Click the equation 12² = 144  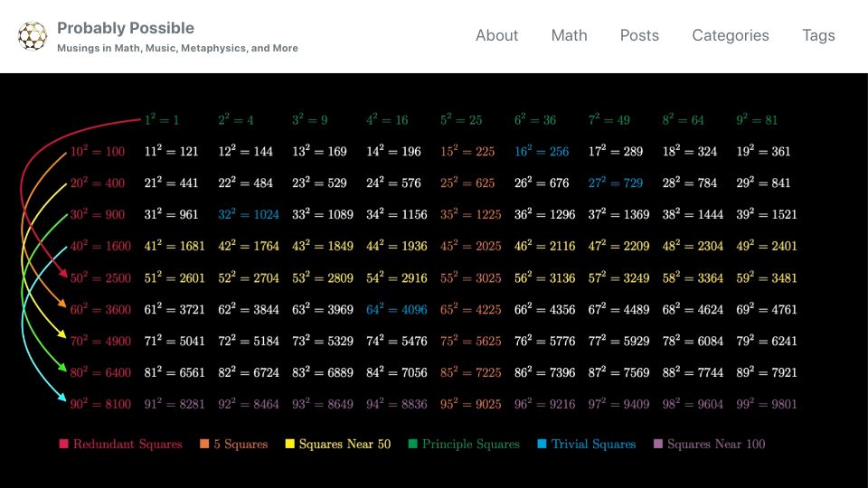(245, 151)
